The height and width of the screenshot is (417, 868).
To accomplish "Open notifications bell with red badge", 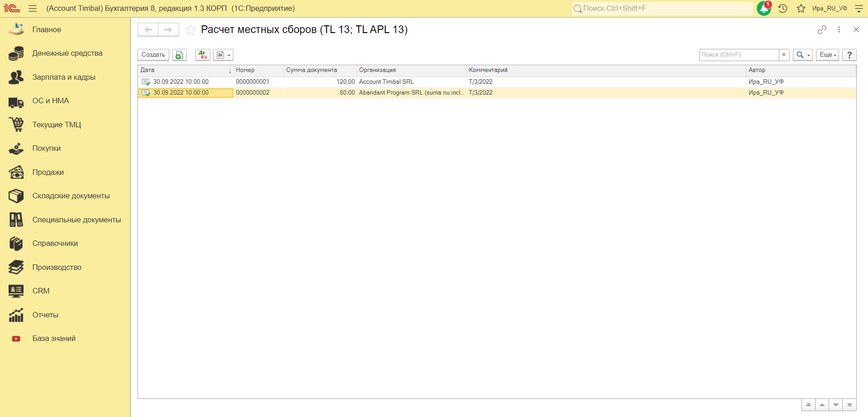I will coord(764,8).
